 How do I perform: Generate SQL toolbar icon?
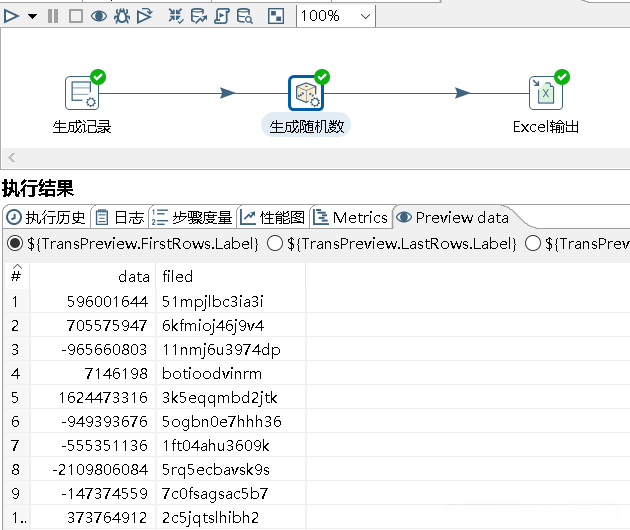(221, 16)
